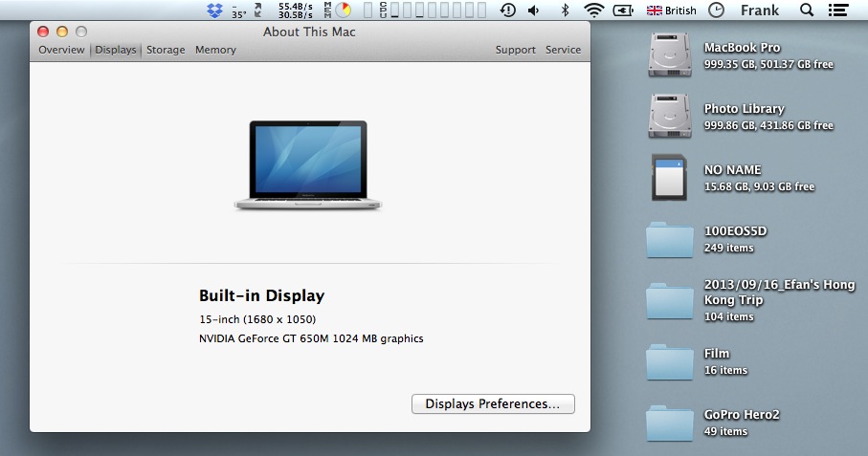The height and width of the screenshot is (456, 868).
Task: Minimize the About This Mac window
Action: (62, 32)
